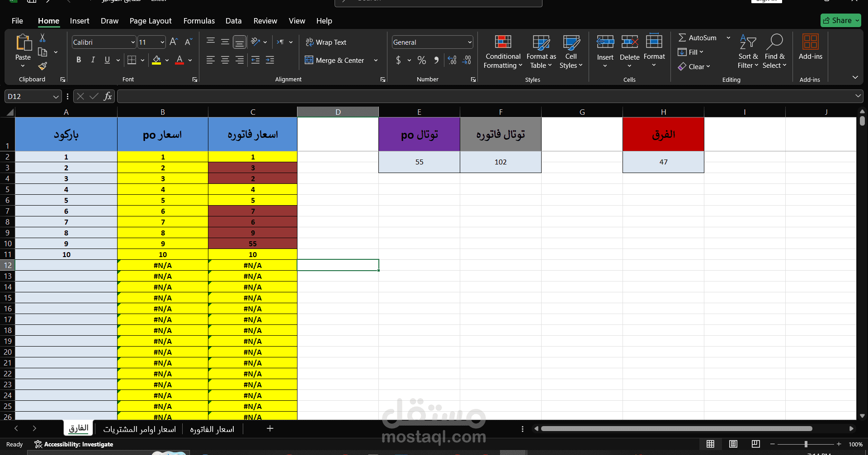
Task: Top align cell content
Action: pyautogui.click(x=211, y=42)
